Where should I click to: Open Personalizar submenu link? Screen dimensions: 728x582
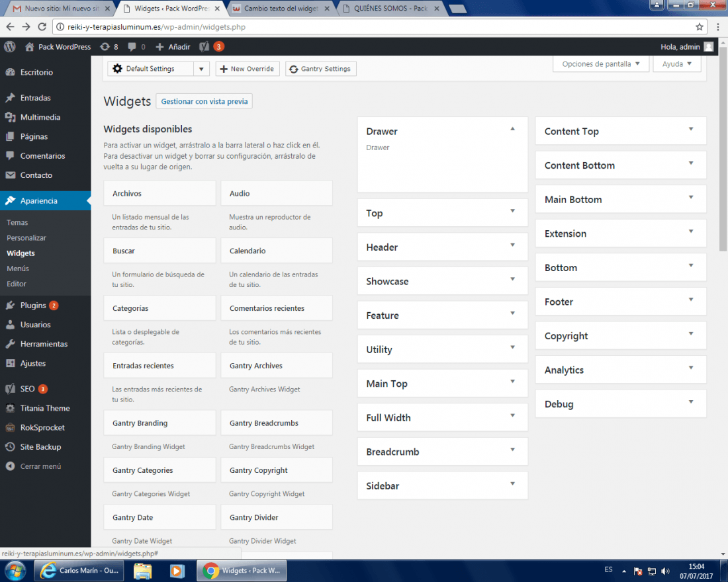pos(26,237)
